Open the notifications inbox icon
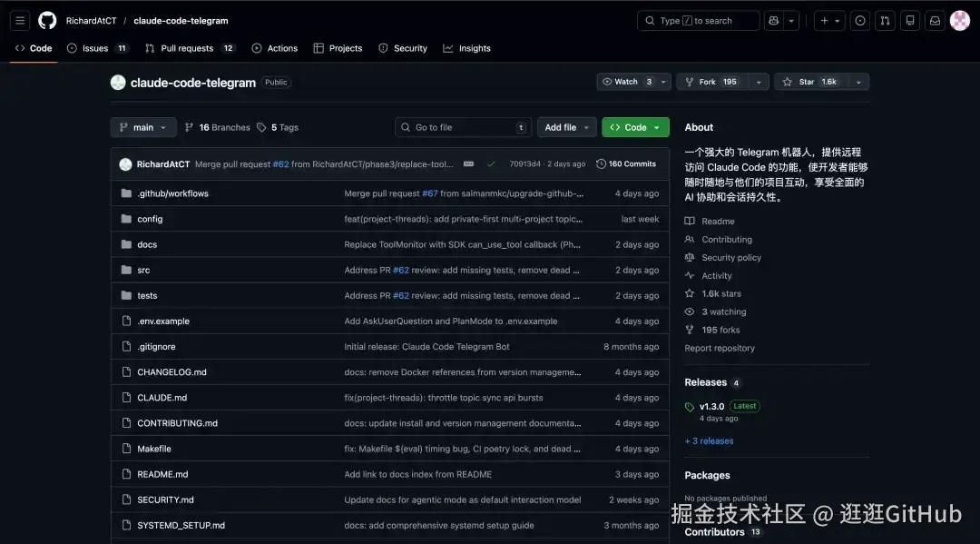Viewport: 980px width, 544px height. pyautogui.click(x=934, y=21)
